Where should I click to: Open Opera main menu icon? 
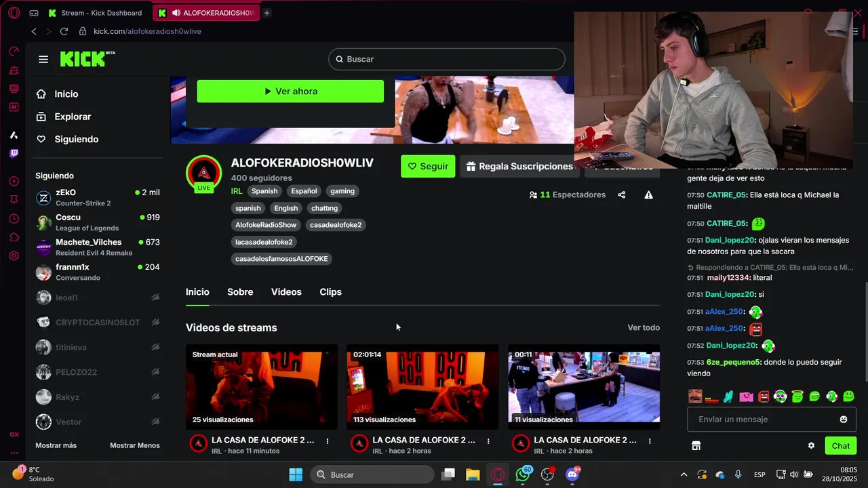14,13
